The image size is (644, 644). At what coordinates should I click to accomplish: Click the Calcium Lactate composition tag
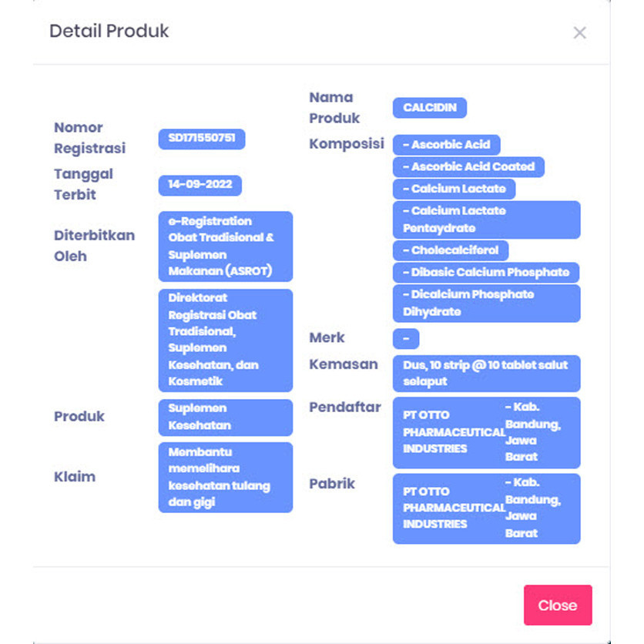pyautogui.click(x=454, y=189)
